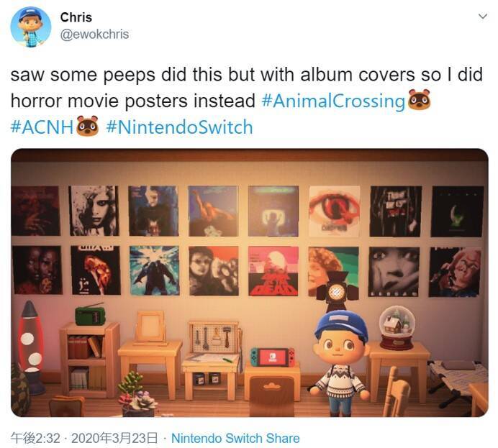Click the snow globe on the table

pos(397,328)
